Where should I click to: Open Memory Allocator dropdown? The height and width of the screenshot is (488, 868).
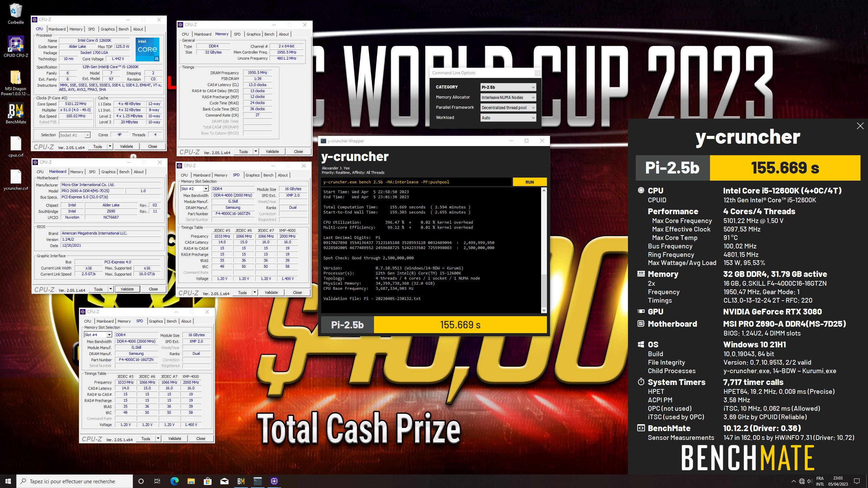[508, 97]
